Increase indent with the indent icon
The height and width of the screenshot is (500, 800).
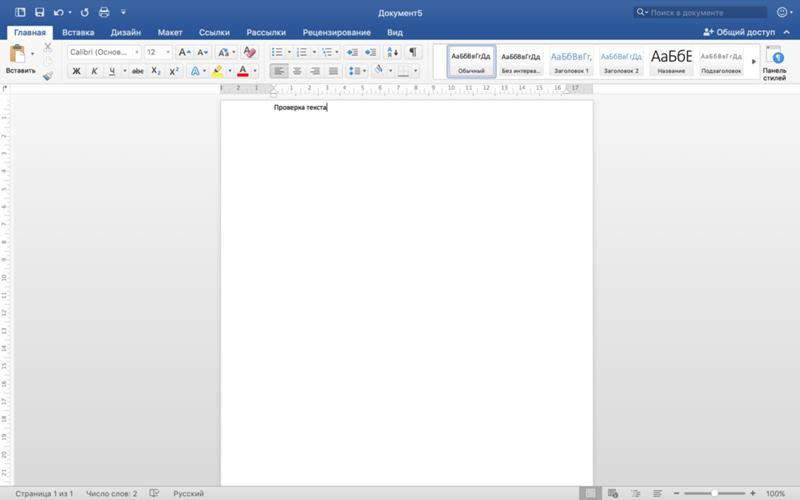[371, 52]
